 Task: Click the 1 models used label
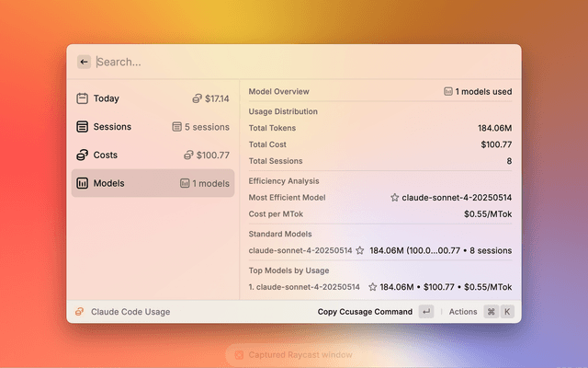(478, 92)
